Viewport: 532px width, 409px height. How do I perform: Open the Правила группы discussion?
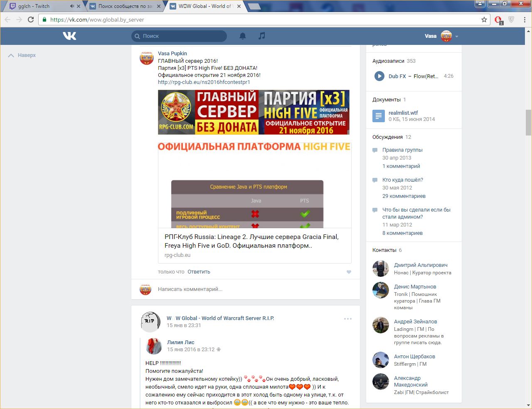point(402,150)
